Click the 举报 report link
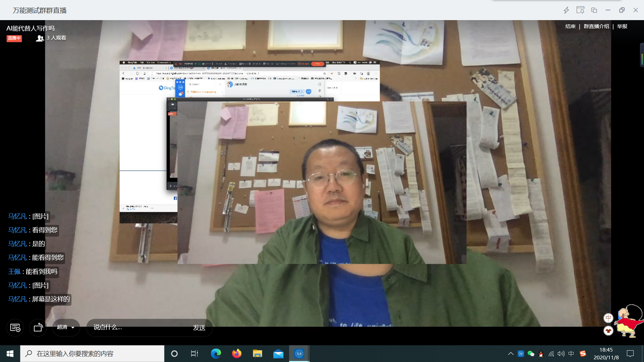Screen dimensions: 644x362 coord(622,26)
